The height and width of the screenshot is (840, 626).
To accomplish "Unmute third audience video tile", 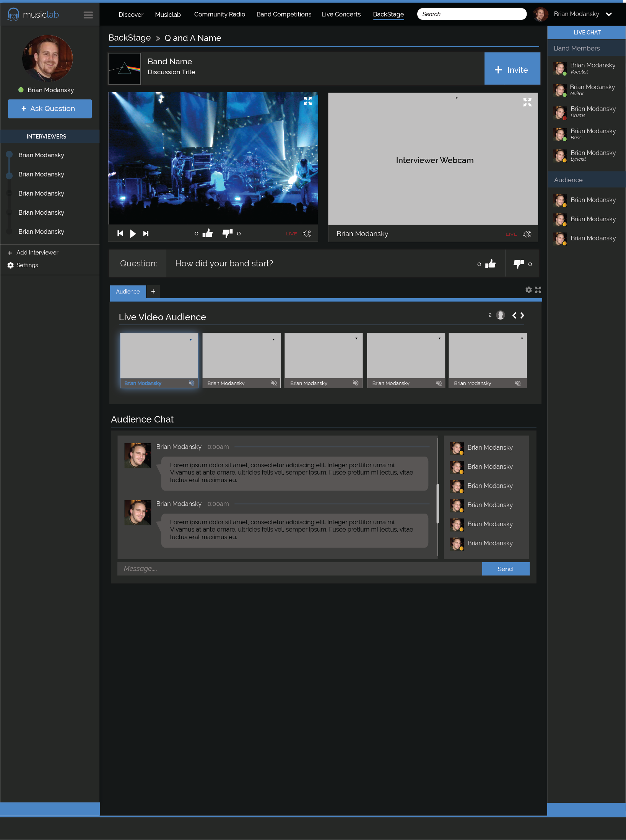I will point(356,383).
